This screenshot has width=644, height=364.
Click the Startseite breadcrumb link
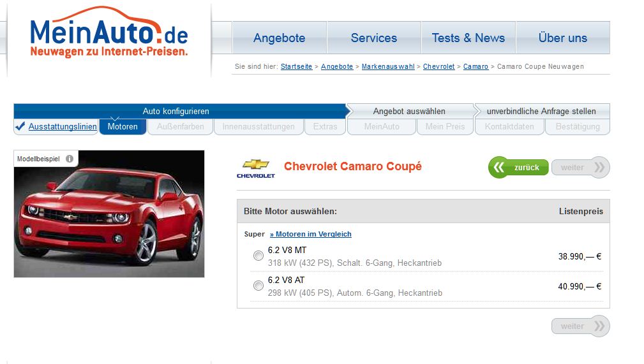(x=296, y=66)
